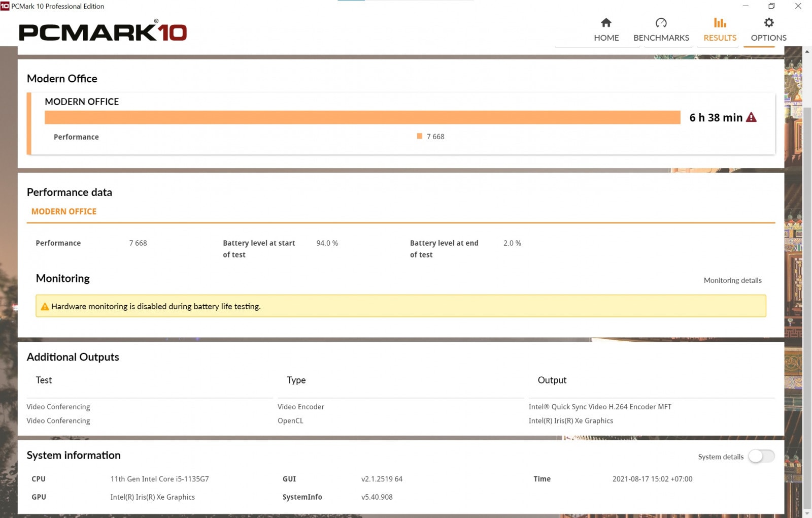Click the orange Performance legend square
The image size is (812, 518).
420,136
